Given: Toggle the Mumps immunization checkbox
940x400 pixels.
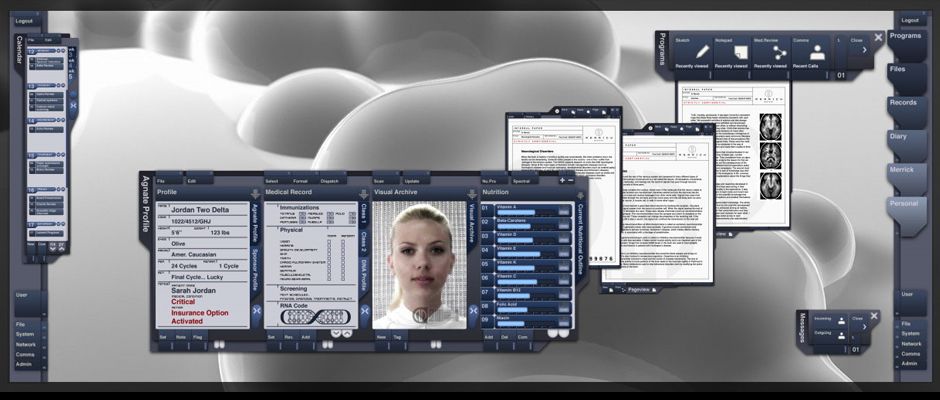Looking at the screenshot, I should [330, 218].
